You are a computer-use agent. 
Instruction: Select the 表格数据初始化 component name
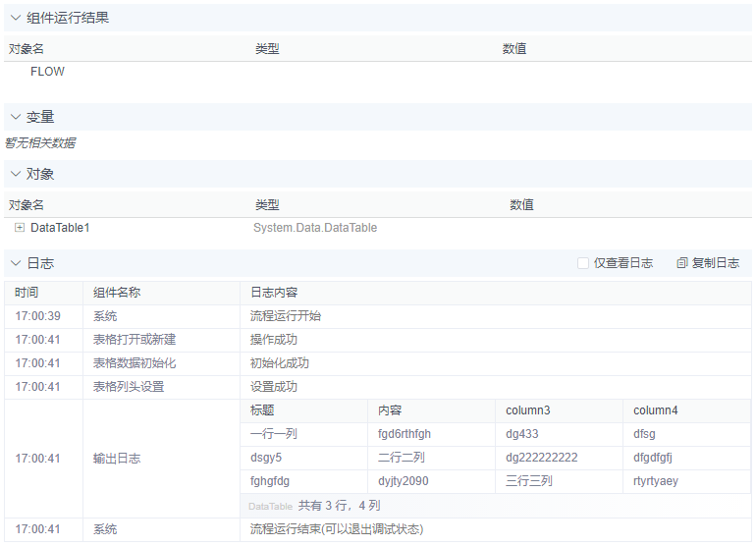point(135,363)
